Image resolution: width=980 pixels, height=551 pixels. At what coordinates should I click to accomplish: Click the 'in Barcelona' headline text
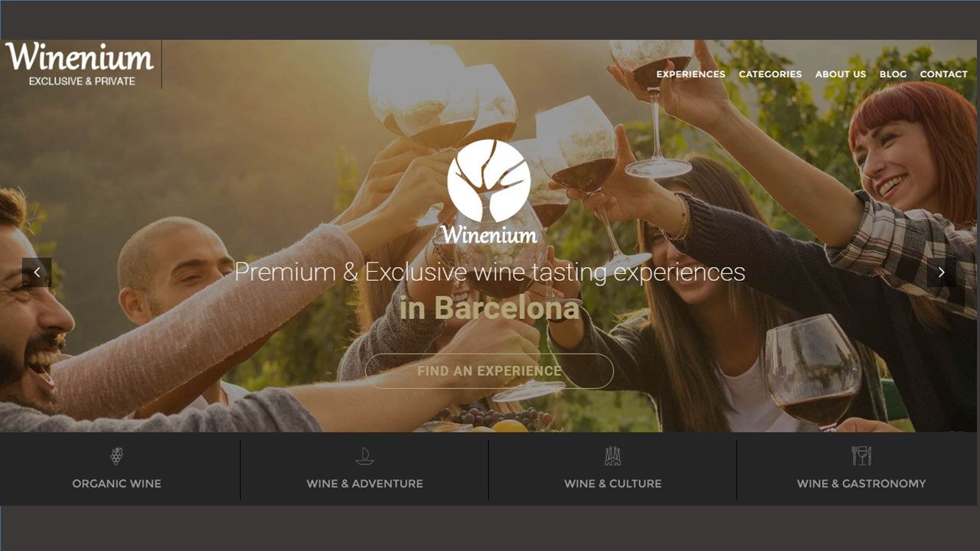(489, 308)
